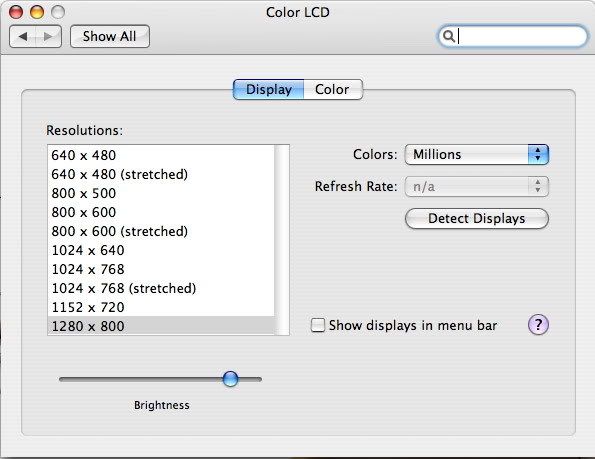Screen dimensions: 595x459
Task: Click the Show All button
Action: click(110, 36)
